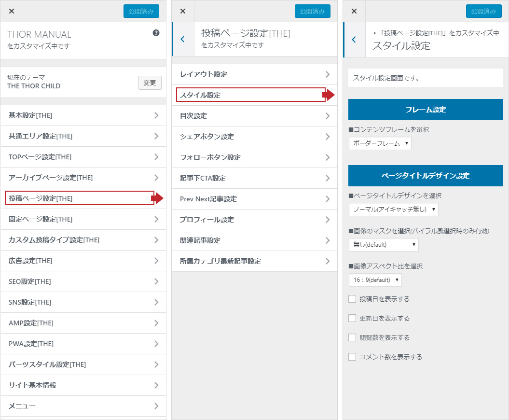
Task: Click 公開済み button in the left panel
Action: [141, 11]
